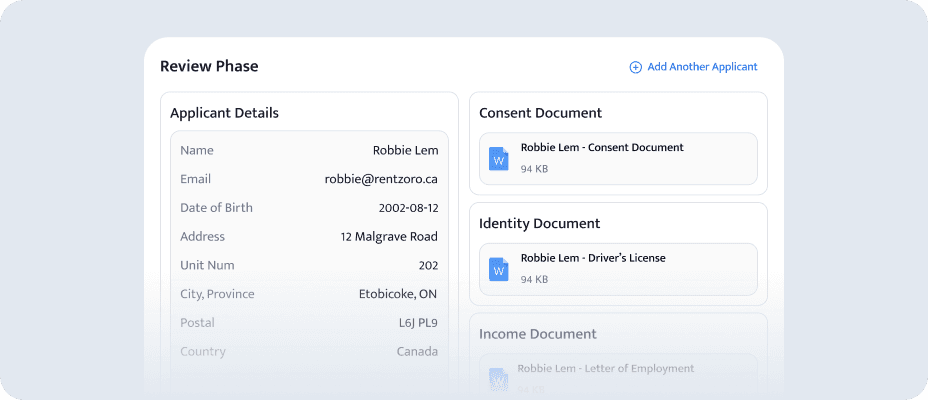Select the Applicant Details heading
Screen dimensions: 928x400
click(x=224, y=113)
